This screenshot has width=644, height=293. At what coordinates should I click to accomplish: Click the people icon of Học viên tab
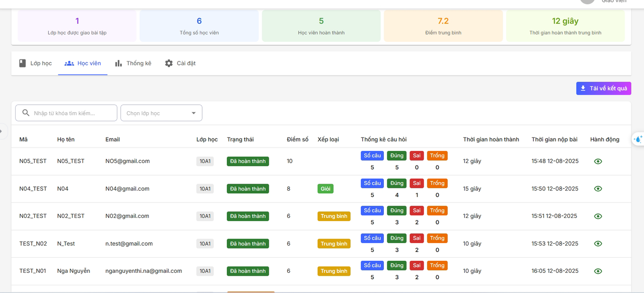(69, 63)
